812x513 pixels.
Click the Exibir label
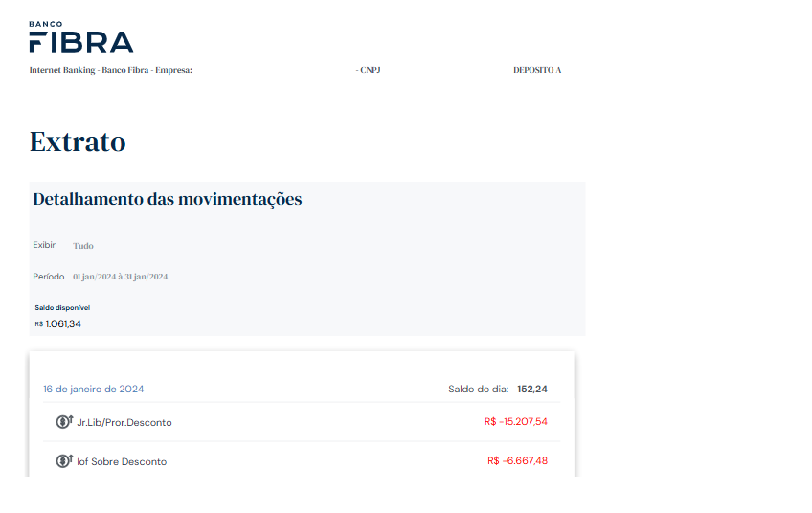44,245
